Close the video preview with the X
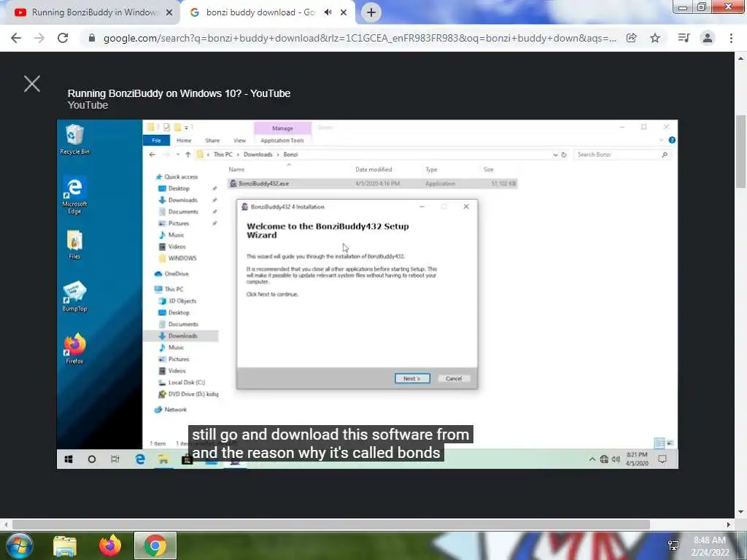The image size is (747, 560). pos(32,84)
